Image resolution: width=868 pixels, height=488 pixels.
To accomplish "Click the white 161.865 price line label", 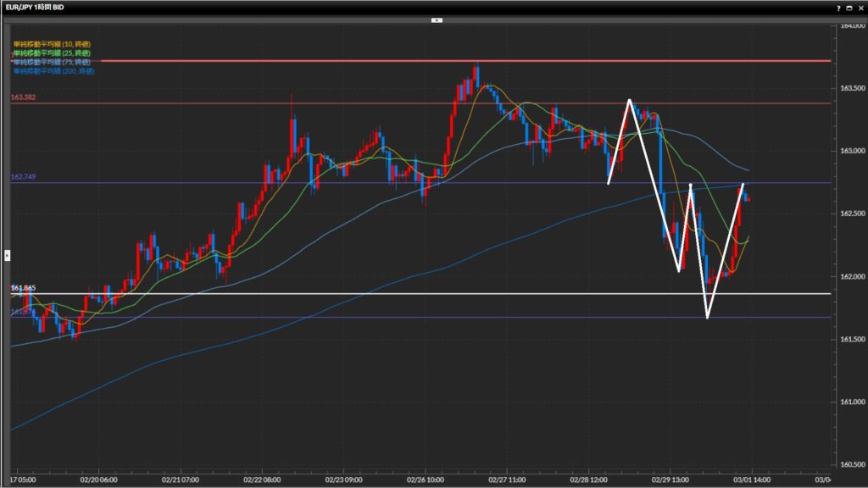I will (23, 289).
